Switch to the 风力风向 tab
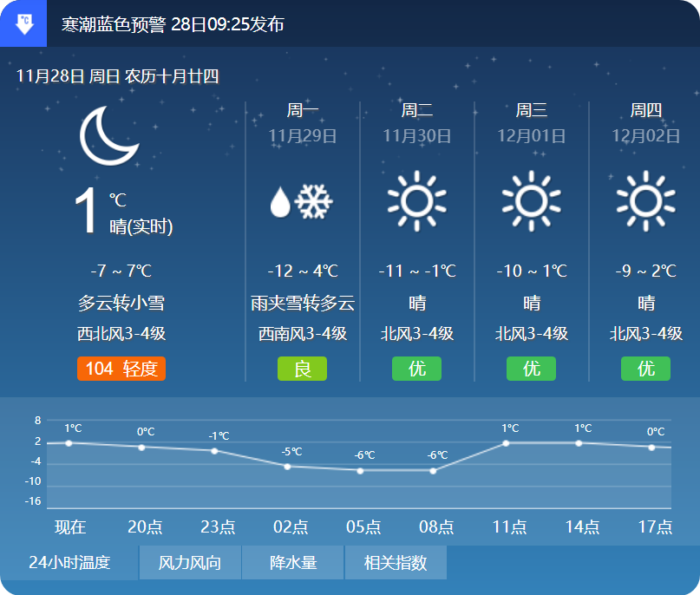 [190, 562]
